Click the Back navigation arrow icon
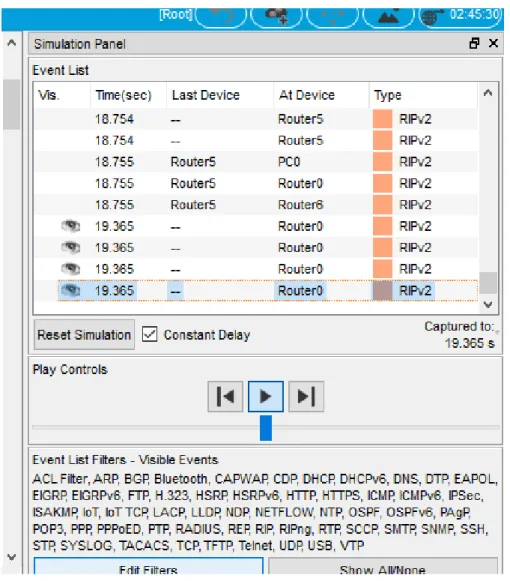 (221, 16)
